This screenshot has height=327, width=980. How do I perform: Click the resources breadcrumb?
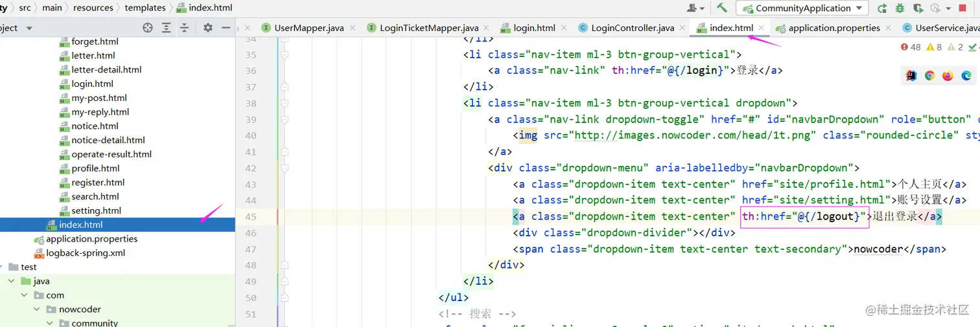point(93,8)
